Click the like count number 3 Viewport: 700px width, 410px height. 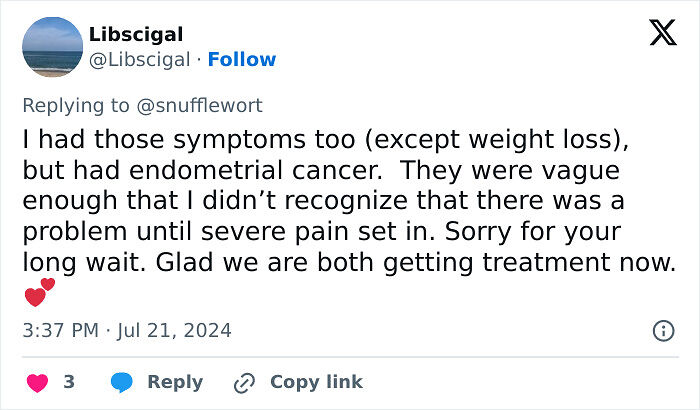(69, 382)
